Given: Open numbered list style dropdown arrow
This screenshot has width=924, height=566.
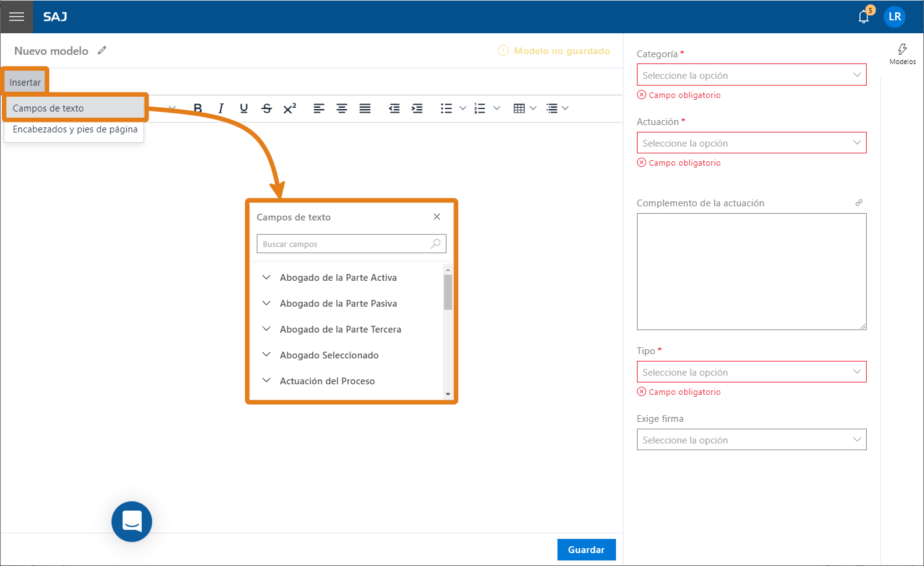Looking at the screenshot, I should (x=496, y=108).
